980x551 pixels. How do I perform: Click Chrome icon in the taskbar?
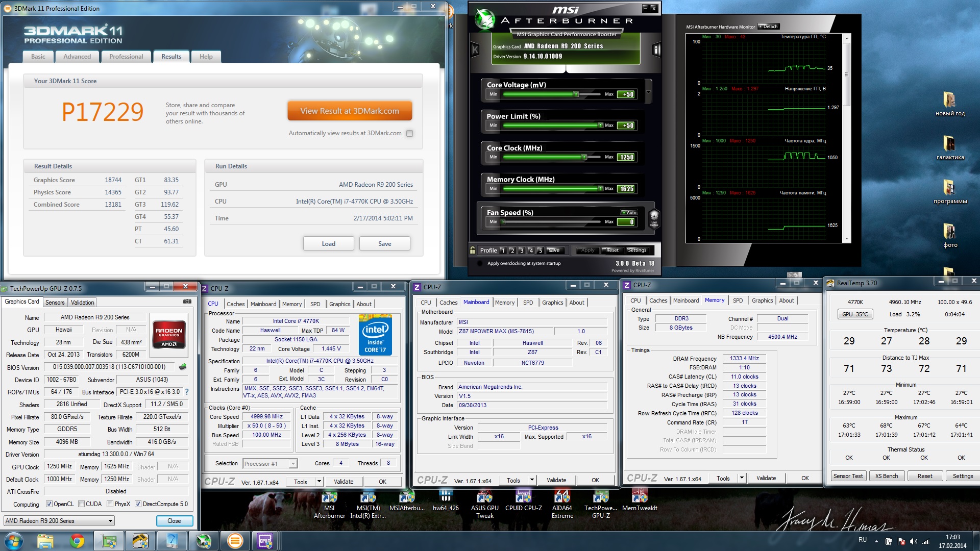pyautogui.click(x=77, y=541)
